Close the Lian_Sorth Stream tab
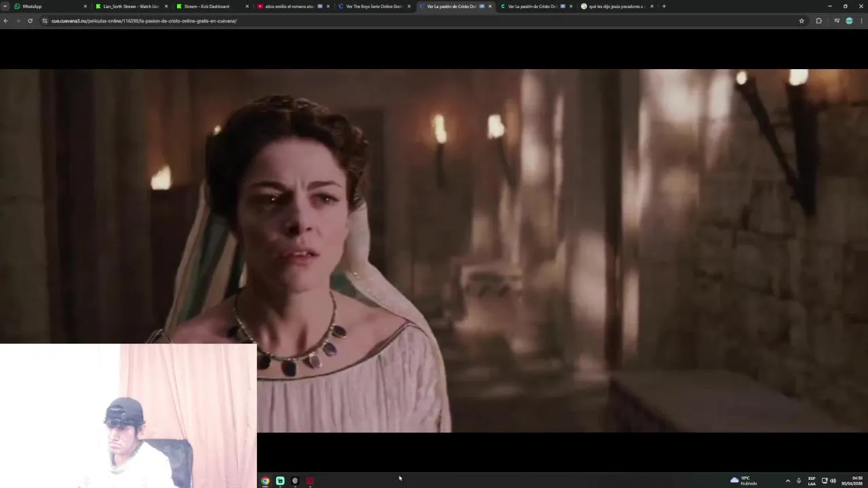Screen dimensions: 868x488 [x=166, y=6]
